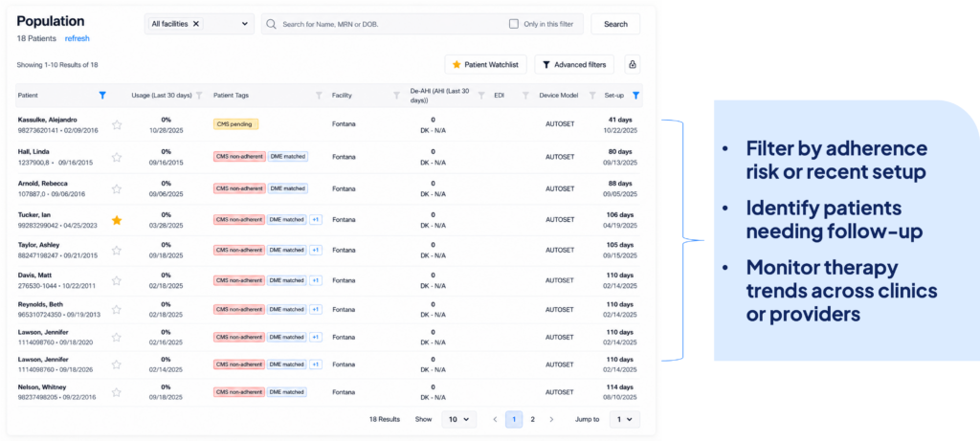Image resolution: width=980 pixels, height=441 pixels.
Task: Go to the previous results page arrow
Action: pos(495,419)
